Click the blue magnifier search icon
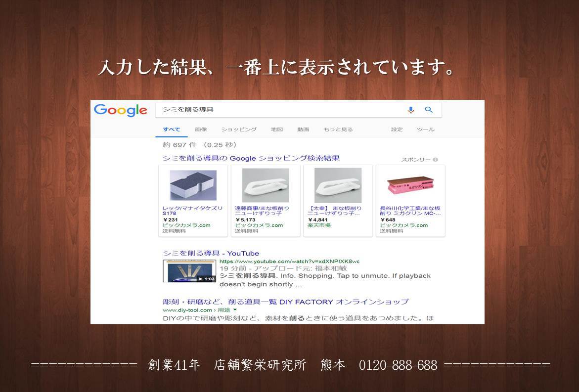The image size is (579, 392). tap(428, 110)
